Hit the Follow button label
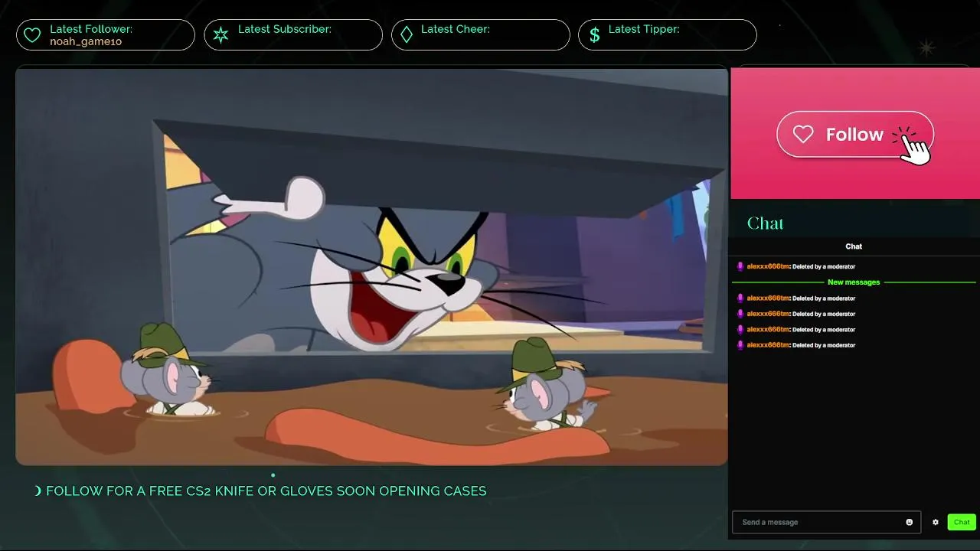This screenshot has height=551, width=980. pos(854,135)
